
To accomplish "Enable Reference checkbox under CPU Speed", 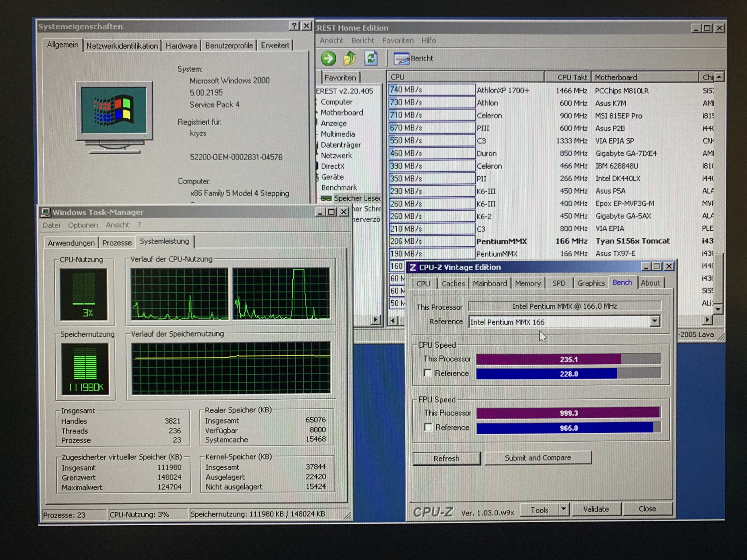I will [x=428, y=373].
